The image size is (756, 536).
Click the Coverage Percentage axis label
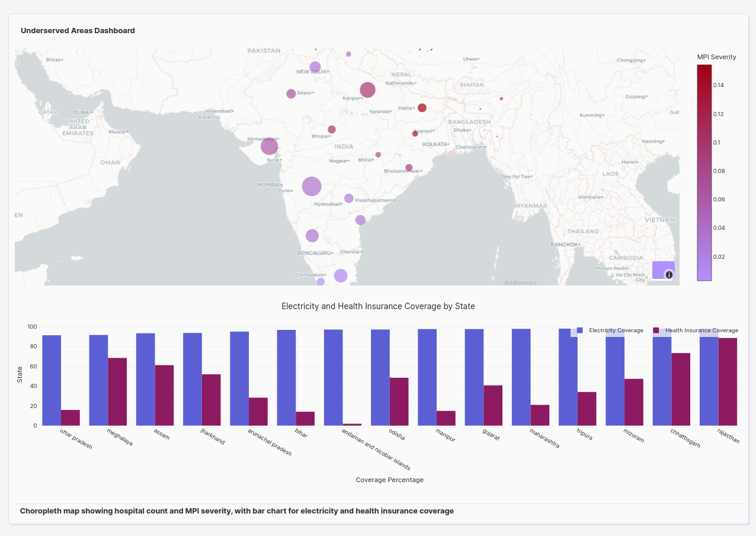point(389,480)
